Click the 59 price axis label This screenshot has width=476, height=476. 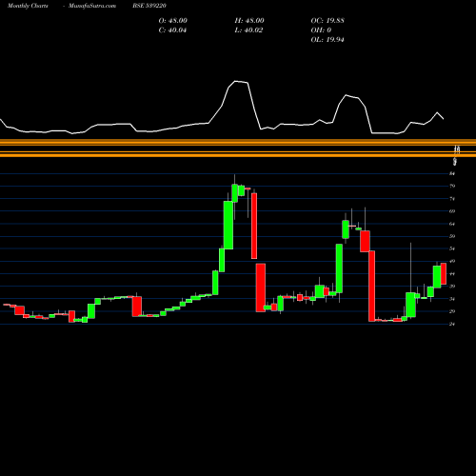click(452, 236)
